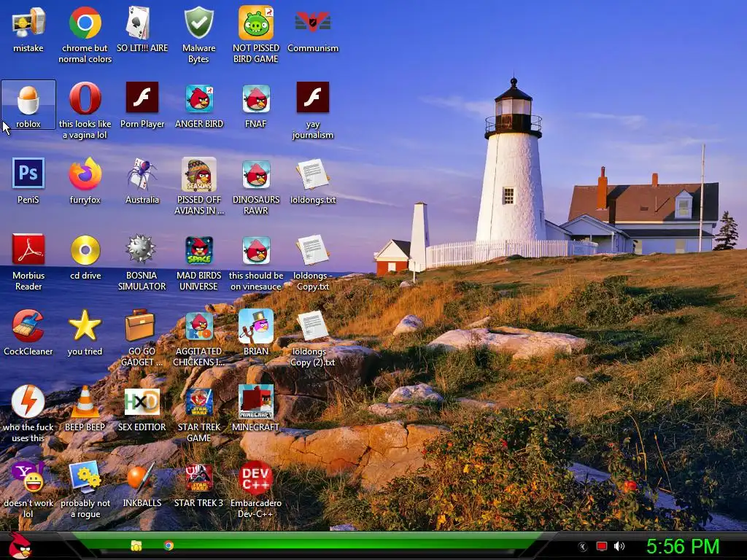The width and height of the screenshot is (747, 560).
Task: Open the red bird Start button
Action: coord(20,545)
